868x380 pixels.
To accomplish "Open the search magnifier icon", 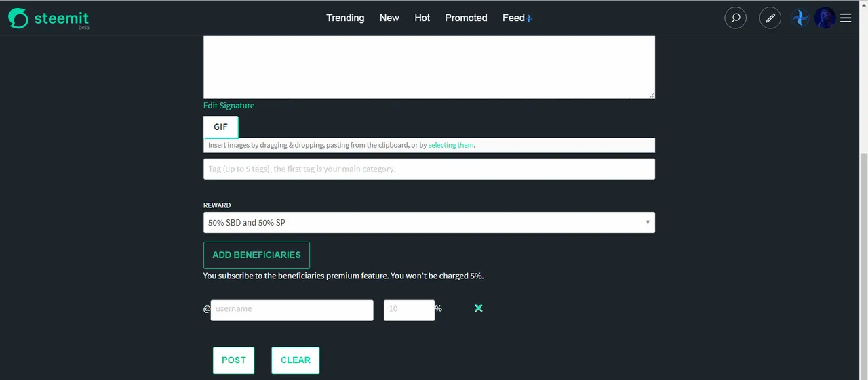I will 736,18.
